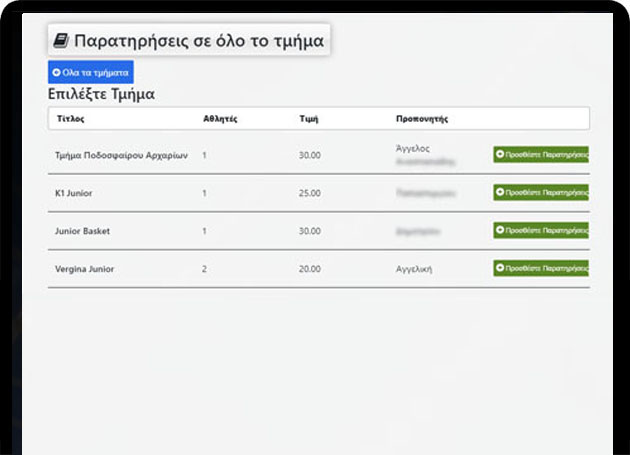
Task: Add observations for Τμήμα Ποδοσφαίρου Αρχαρίων
Action: tap(541, 154)
